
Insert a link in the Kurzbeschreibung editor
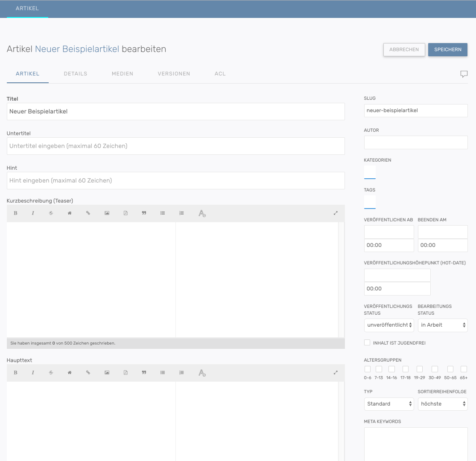pyautogui.click(x=88, y=213)
